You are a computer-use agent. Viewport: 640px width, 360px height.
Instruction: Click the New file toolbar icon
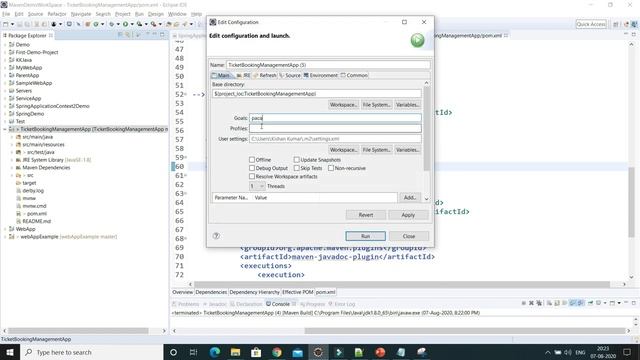6,24
